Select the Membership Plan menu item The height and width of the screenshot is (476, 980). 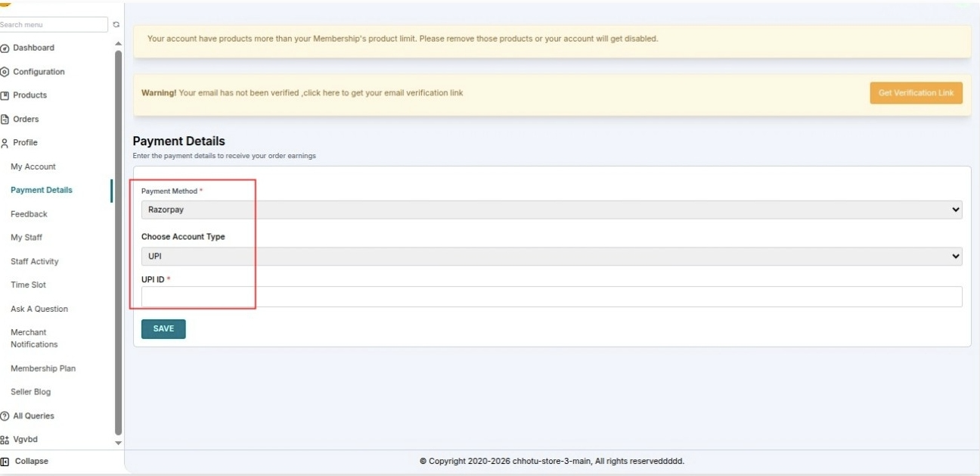pyautogui.click(x=43, y=369)
